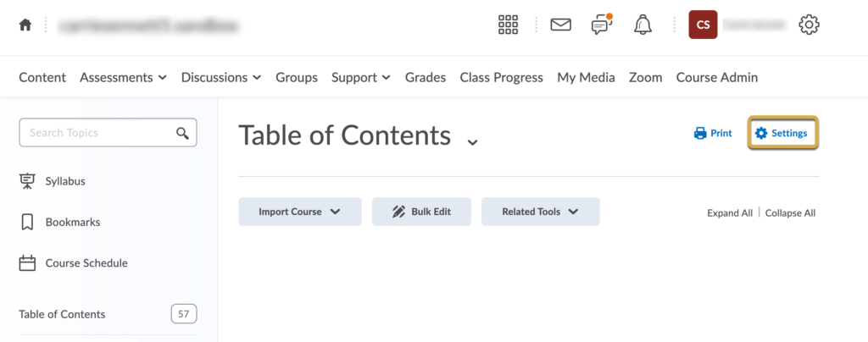Viewport: 868px width, 342px height.
Task: Open the admin tools gear icon
Action: pos(809,25)
